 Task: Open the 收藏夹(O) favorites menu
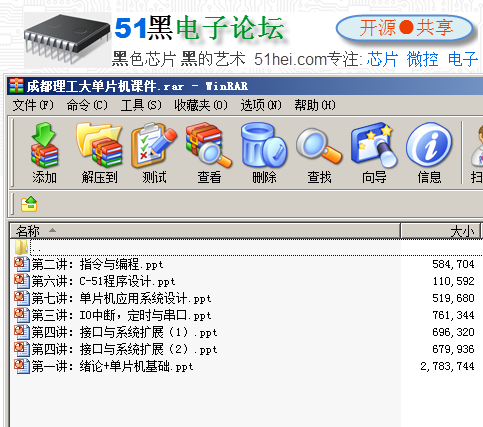click(x=201, y=105)
